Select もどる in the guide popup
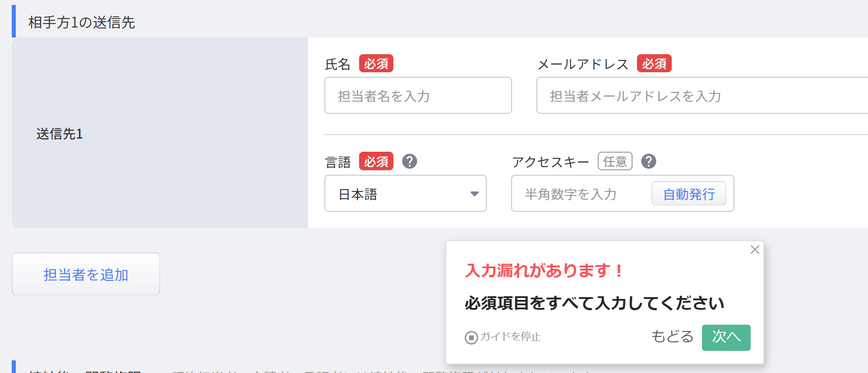This screenshot has width=868, height=373. [x=672, y=337]
